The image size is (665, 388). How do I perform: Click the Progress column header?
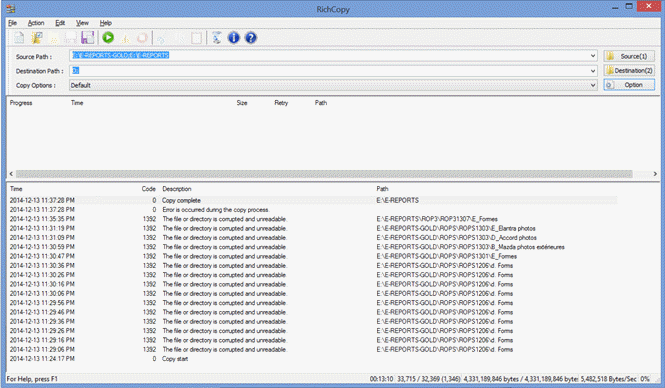pyautogui.click(x=21, y=103)
